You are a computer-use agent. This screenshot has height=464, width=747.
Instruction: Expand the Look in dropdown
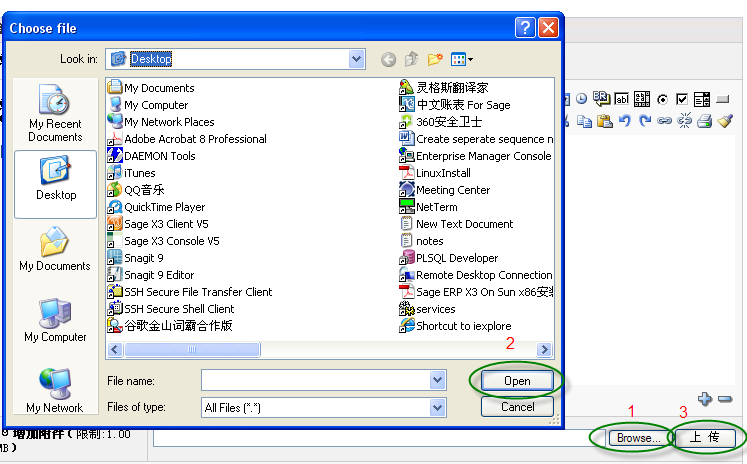point(357,60)
